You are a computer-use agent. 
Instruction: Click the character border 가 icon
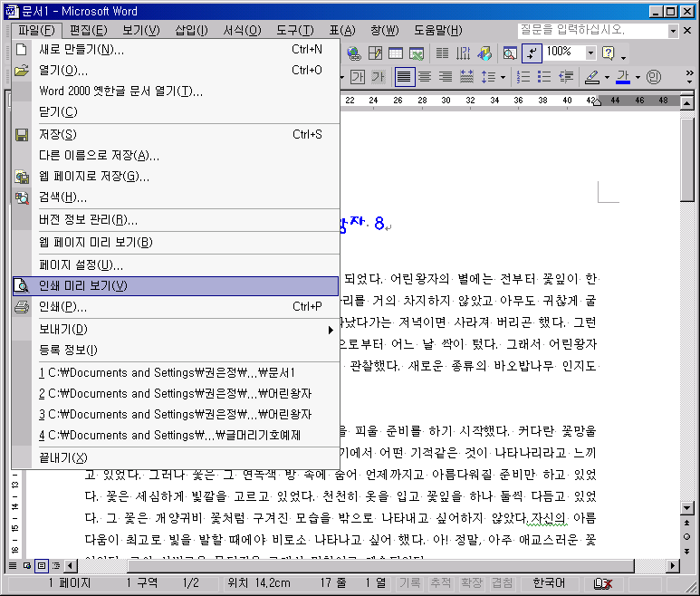coord(357,77)
